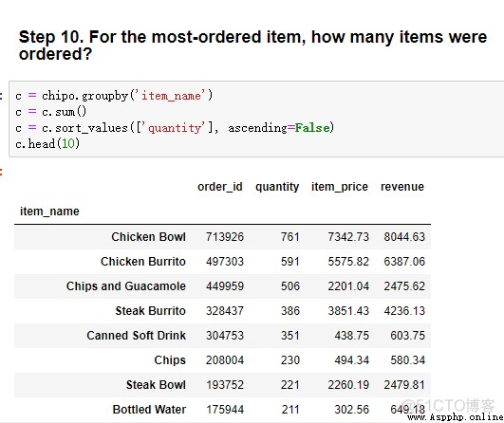Click the Chicken Bowl quantity 761
The height and width of the screenshot is (423, 504).
pos(290,237)
